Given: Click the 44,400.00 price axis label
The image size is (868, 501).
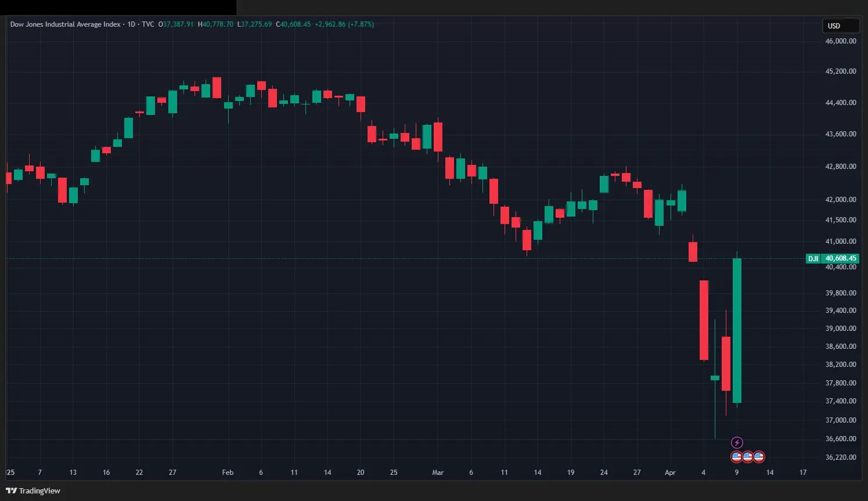Looking at the screenshot, I should click(841, 103).
